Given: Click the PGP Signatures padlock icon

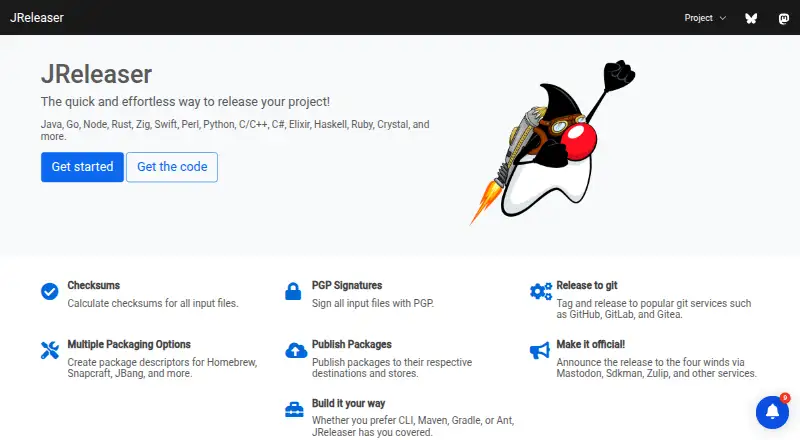Looking at the screenshot, I should (293, 291).
